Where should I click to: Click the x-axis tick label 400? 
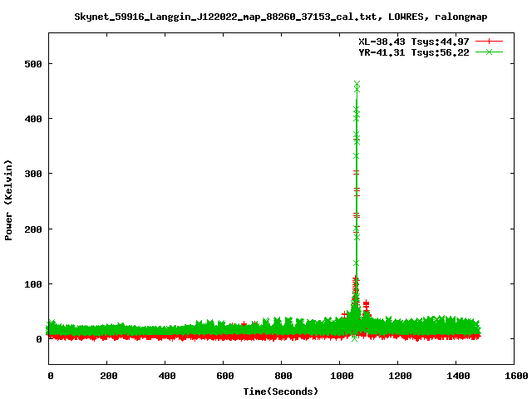click(167, 376)
